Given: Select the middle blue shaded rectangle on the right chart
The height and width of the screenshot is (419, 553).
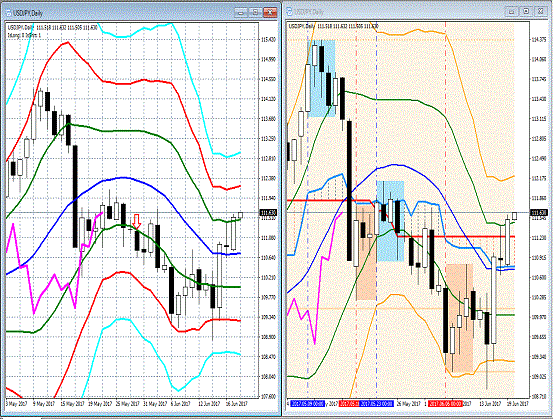Looking at the screenshot, I should click(390, 221).
